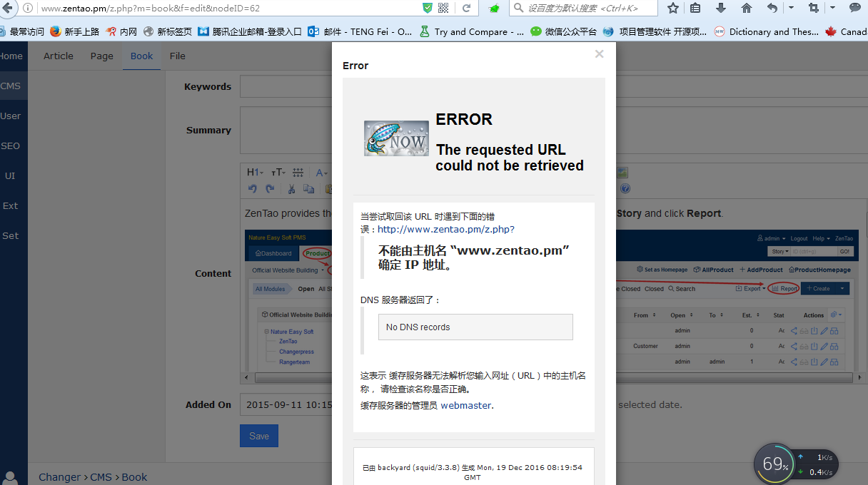Screen dimensions: 868x485
Task: Switch to the Page tab
Action: point(101,56)
